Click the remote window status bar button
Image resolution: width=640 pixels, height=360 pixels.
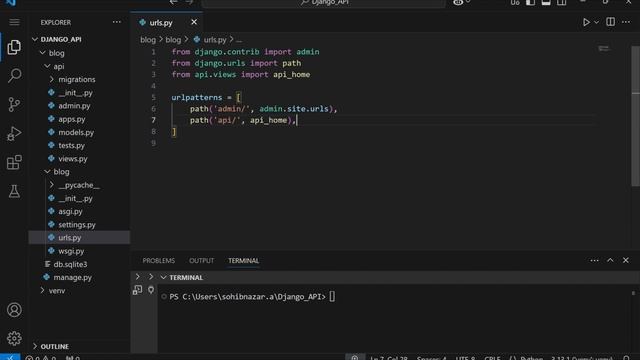coord(10,357)
